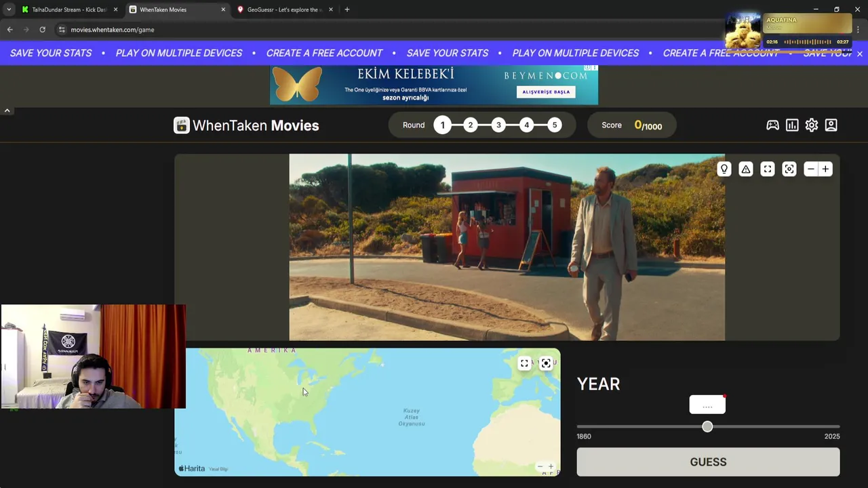
Task: Open the game modes controller icon
Action: tap(772, 125)
